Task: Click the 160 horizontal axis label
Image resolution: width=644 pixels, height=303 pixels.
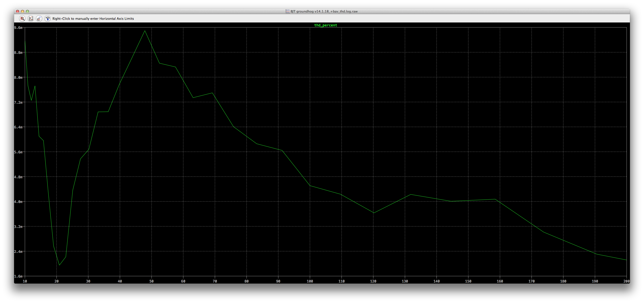Action: point(500,281)
